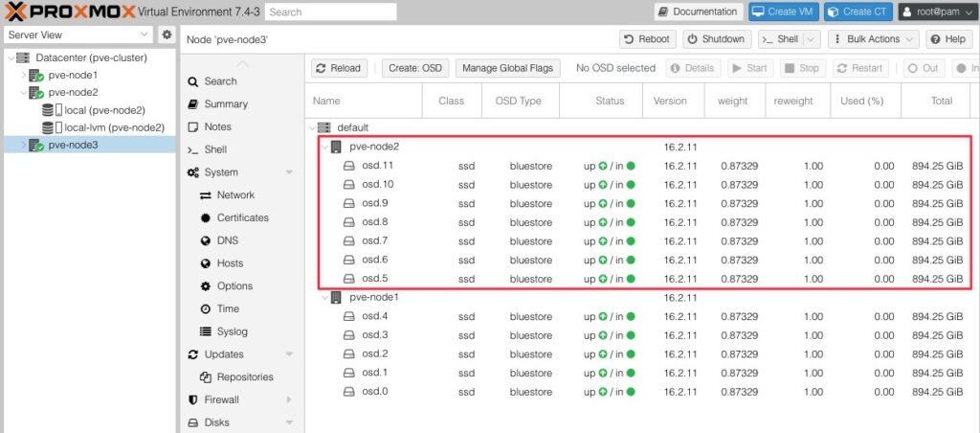The width and height of the screenshot is (980, 433).
Task: Click Create CT
Action: [858, 11]
